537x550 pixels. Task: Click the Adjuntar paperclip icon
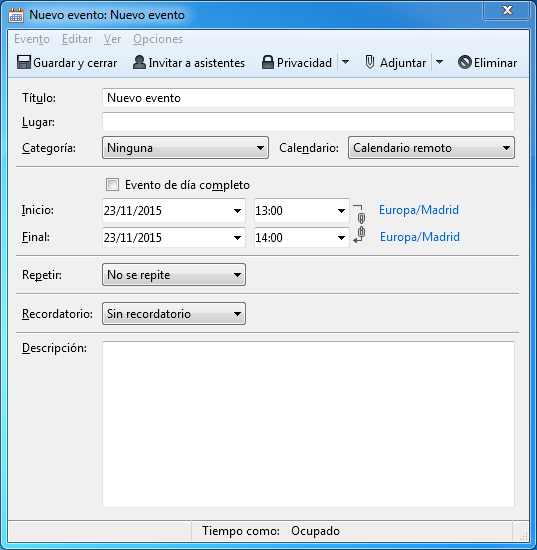tap(370, 62)
